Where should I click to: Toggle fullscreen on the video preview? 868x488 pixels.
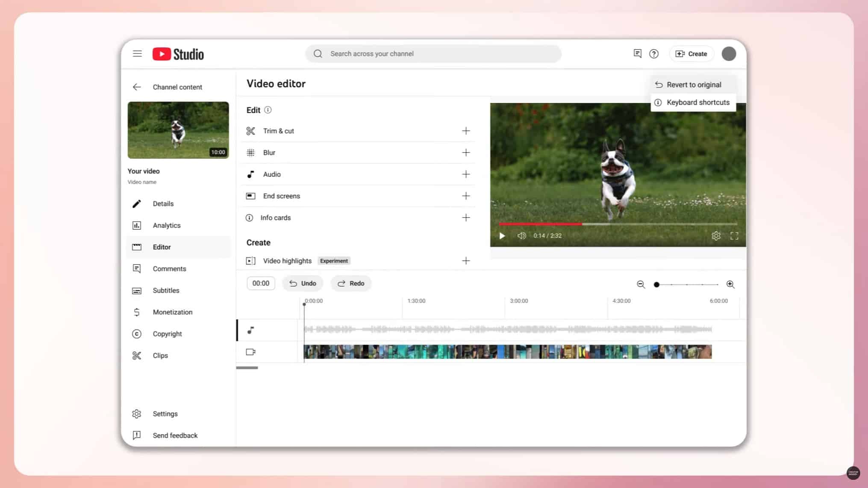(735, 235)
